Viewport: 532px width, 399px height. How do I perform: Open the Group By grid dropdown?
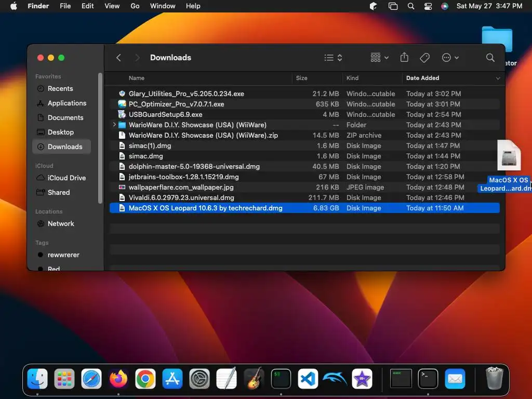tap(379, 58)
